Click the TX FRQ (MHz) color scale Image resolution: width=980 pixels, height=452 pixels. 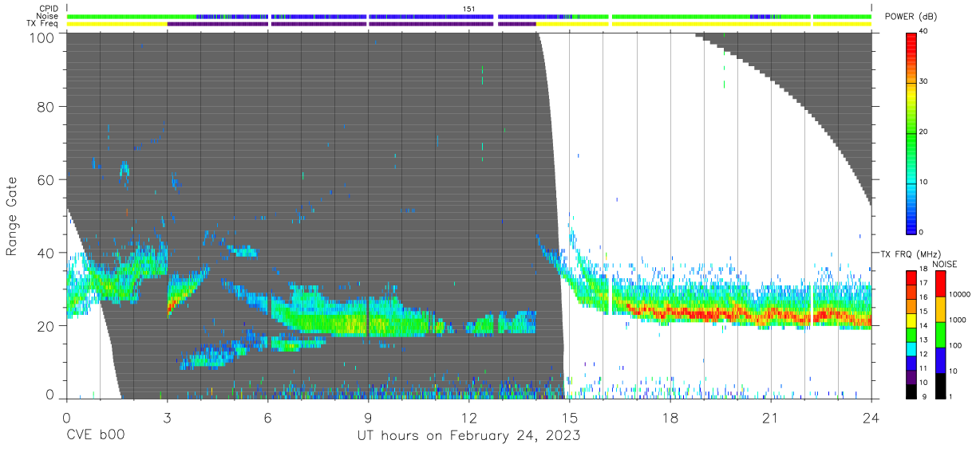911,334
